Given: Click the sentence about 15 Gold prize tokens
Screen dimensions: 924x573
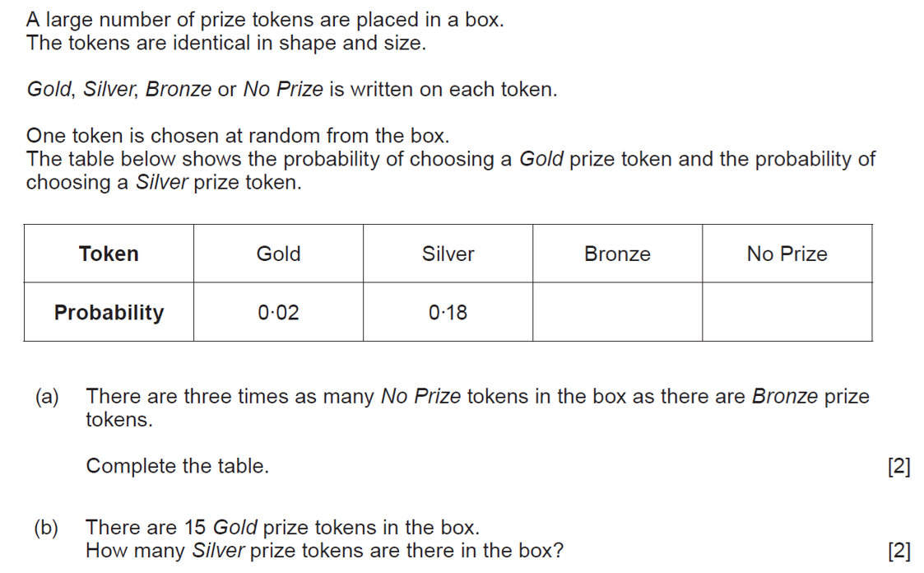Looking at the screenshot, I should tap(283, 527).
